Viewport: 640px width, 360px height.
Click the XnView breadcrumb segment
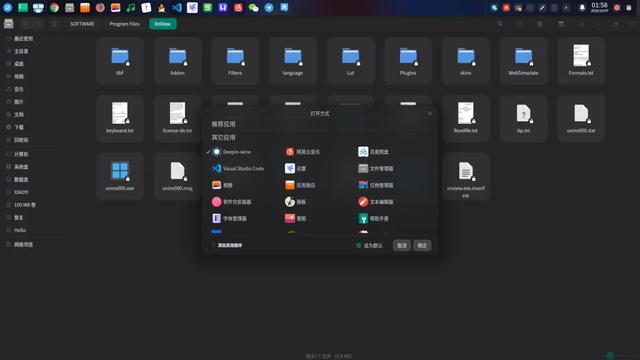coord(162,24)
